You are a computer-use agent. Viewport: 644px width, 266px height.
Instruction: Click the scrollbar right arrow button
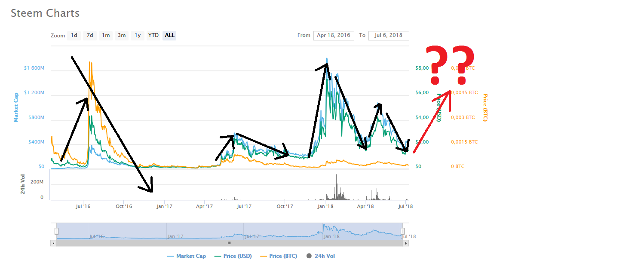406,243
